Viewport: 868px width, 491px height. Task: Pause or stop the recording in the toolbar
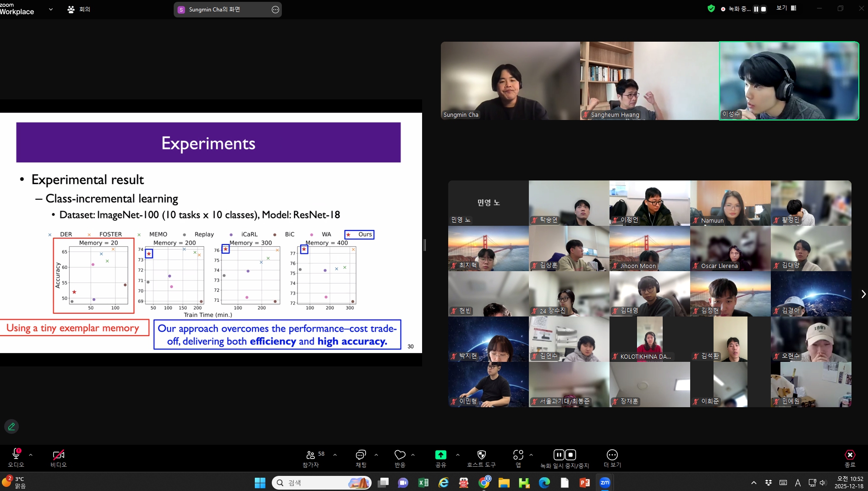click(x=565, y=455)
